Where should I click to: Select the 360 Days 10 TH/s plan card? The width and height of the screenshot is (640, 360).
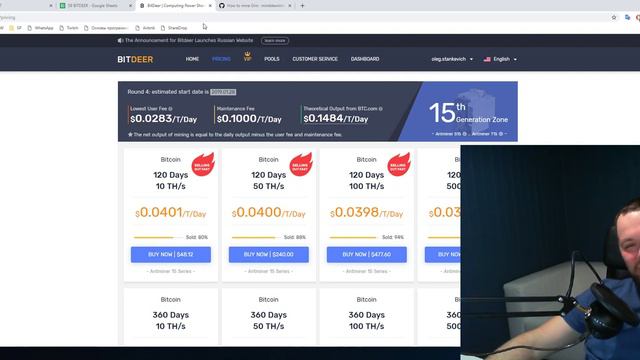[171, 316]
